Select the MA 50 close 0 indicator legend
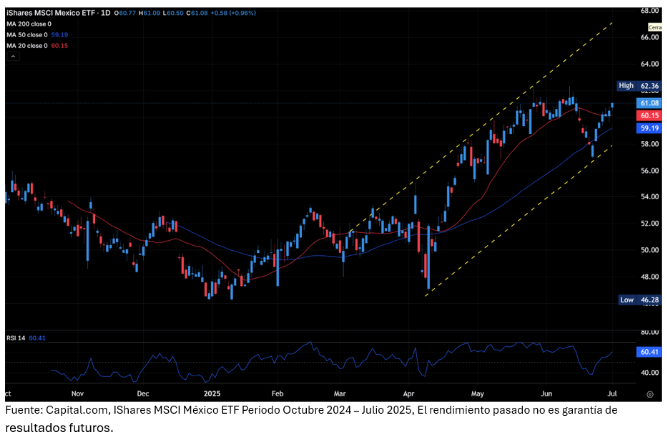The image size is (667, 435). click(x=37, y=35)
